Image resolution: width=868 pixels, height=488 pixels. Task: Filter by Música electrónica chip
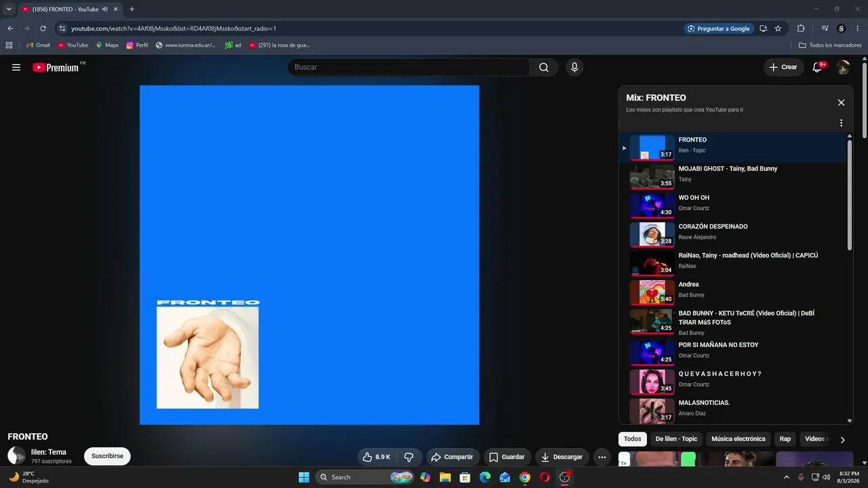[738, 439]
